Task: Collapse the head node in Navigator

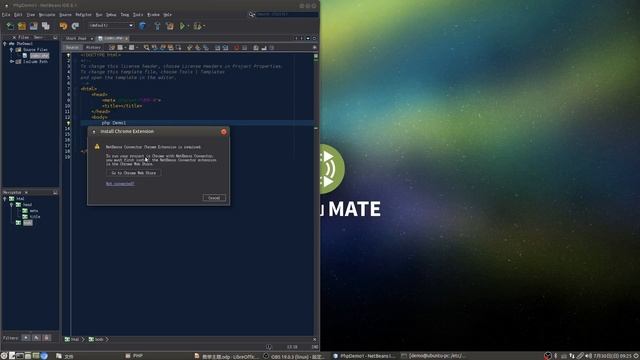Action: coord(11,205)
